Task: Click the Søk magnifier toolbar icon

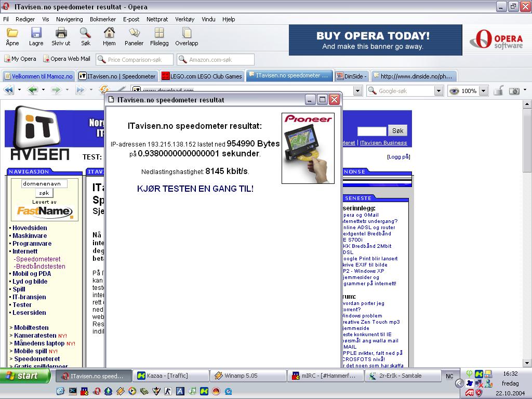Action: [85, 33]
